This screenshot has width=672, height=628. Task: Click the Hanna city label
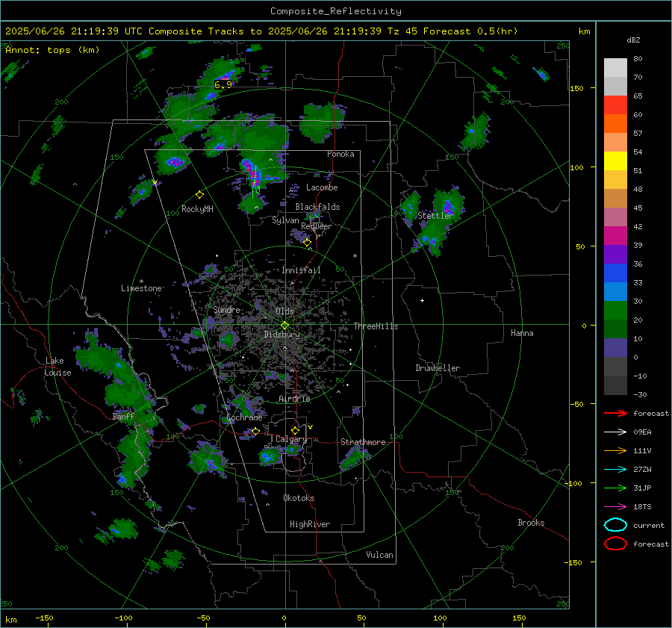[x=522, y=333]
